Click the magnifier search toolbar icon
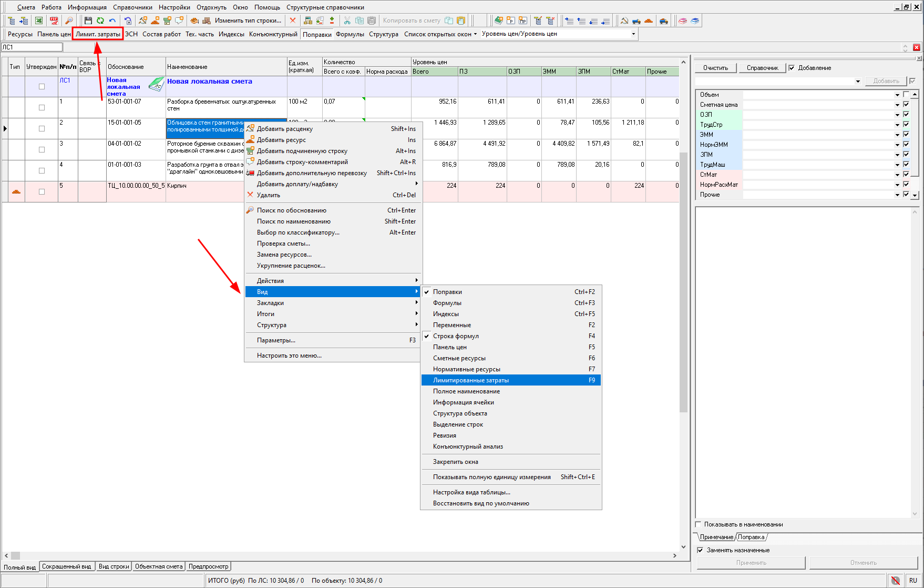Screen dimensions: 924x588 click(x=69, y=21)
